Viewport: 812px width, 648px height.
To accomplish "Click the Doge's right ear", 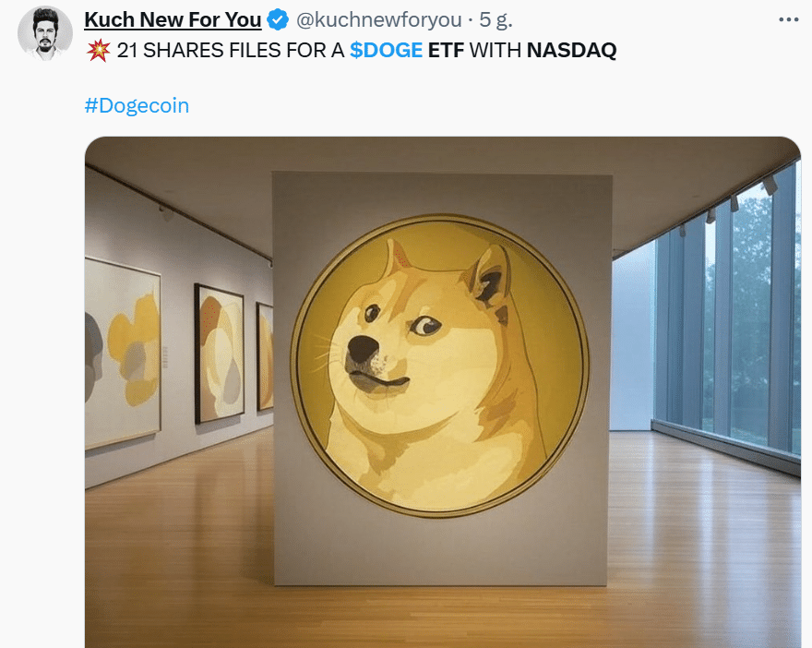I will tap(489, 279).
